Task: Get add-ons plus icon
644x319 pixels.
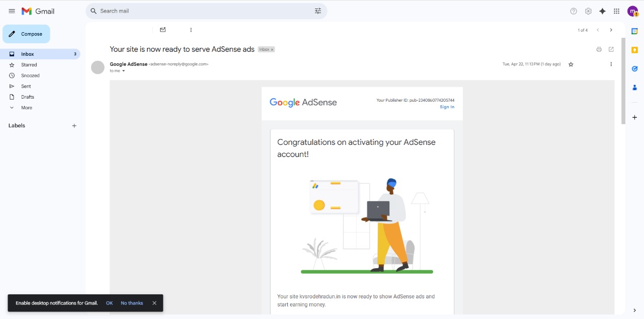Action: tap(634, 117)
